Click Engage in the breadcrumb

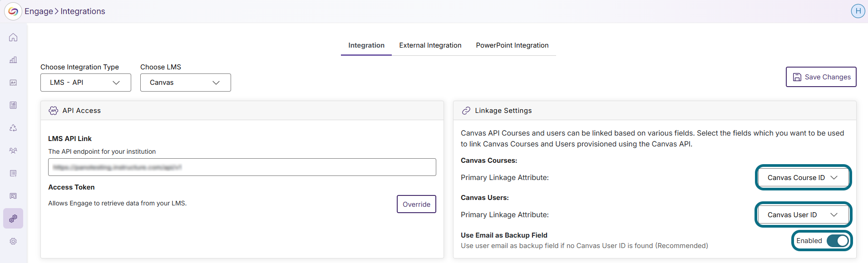click(x=39, y=11)
